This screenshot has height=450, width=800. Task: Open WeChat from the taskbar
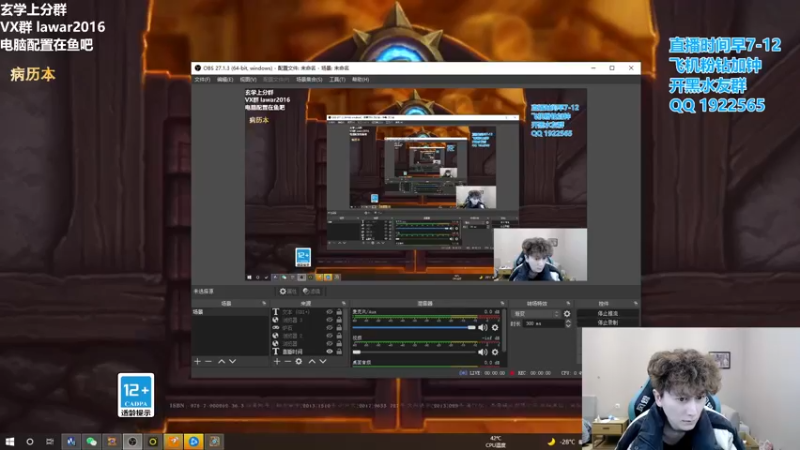click(91, 442)
